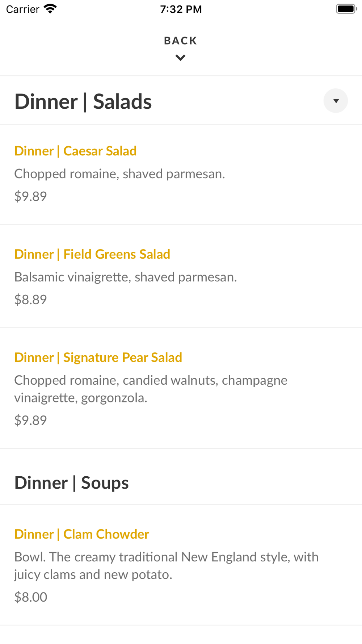Tap the Signature Pear Salad description
The image size is (362, 644).
click(x=151, y=389)
